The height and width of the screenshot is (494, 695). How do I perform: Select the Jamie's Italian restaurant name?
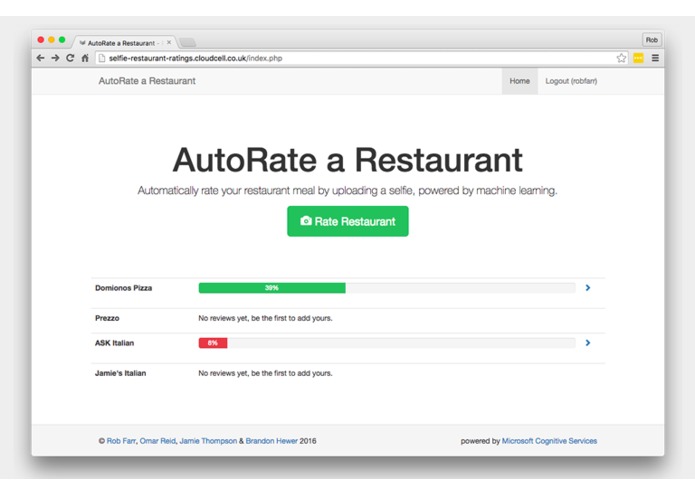[121, 373]
